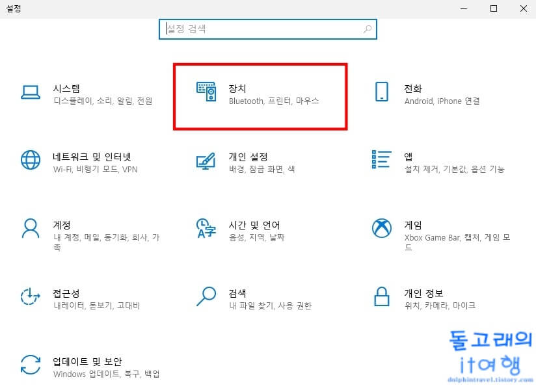
Task: Open the 접근성 dashed clock icon
Action: pos(31,296)
